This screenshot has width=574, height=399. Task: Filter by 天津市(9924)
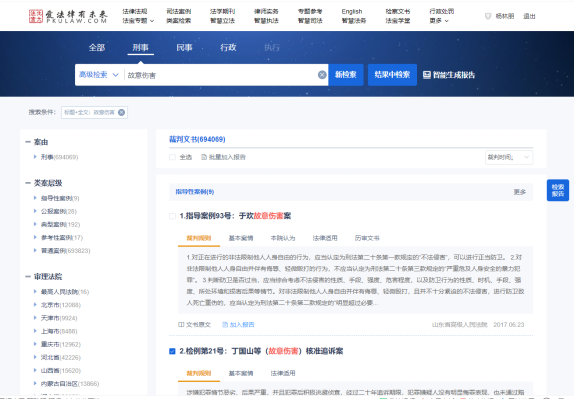coord(59,318)
